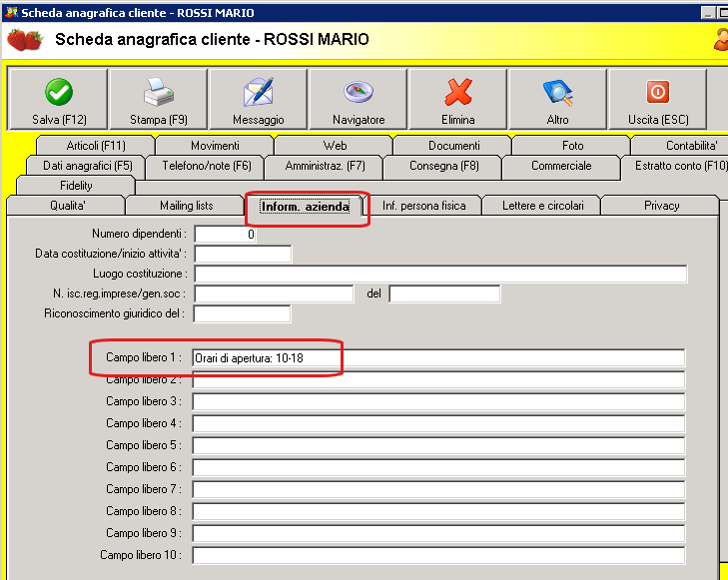Click the Campo libero 7 field
This screenshot has width=728, height=580.
(438, 489)
